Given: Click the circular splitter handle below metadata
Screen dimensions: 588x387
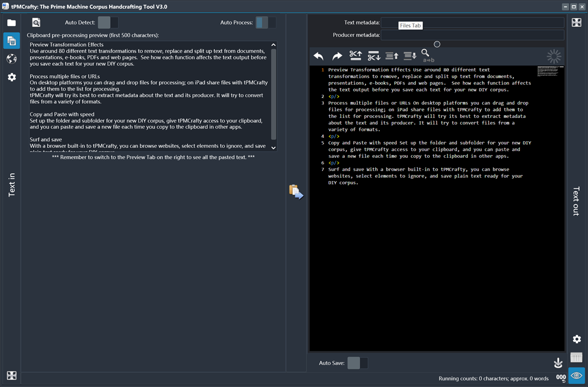Looking at the screenshot, I should point(437,44).
